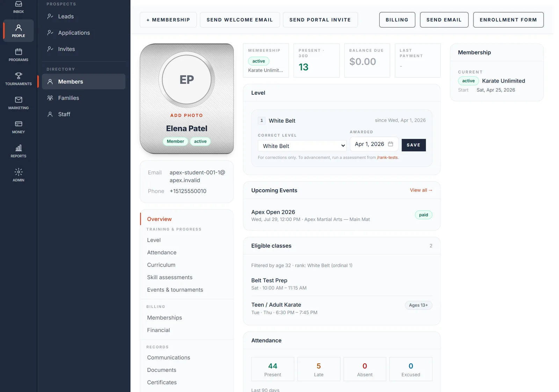This screenshot has width=559, height=392.
Task: Click Send Portal Invite button
Action: click(x=320, y=20)
